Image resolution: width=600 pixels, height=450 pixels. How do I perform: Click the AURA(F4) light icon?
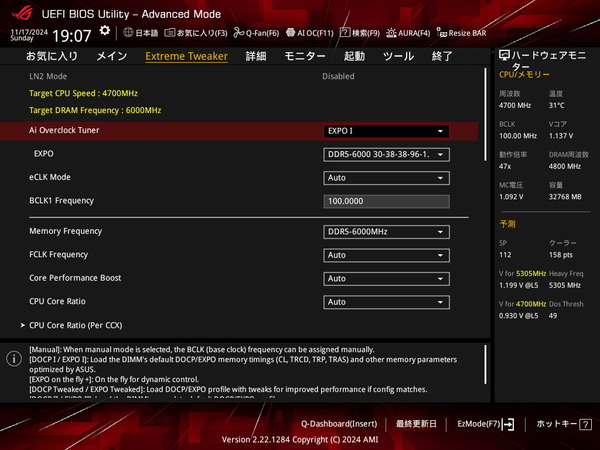(x=391, y=33)
